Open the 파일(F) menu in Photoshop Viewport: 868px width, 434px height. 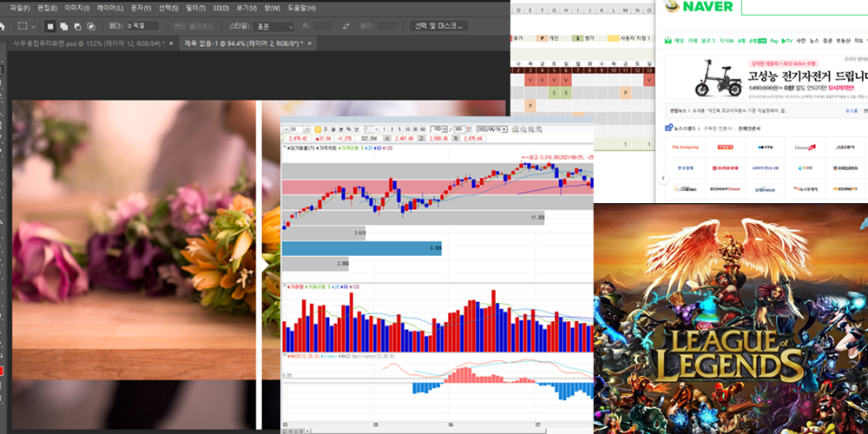20,9
